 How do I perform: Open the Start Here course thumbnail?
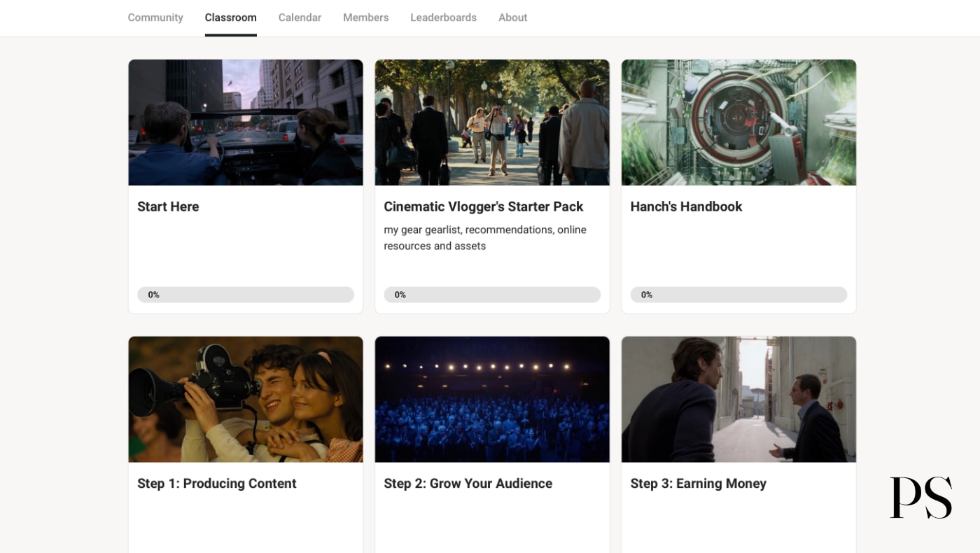[246, 122]
